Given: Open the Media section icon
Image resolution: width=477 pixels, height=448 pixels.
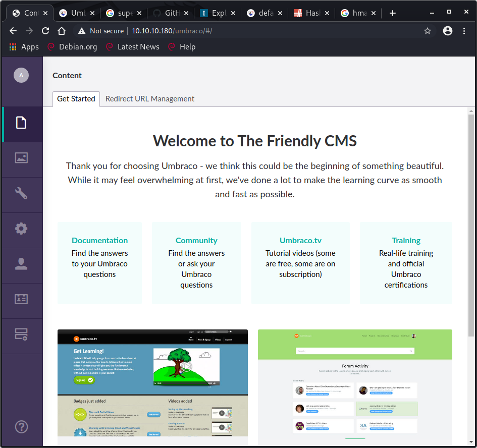Looking at the screenshot, I should tap(21, 158).
